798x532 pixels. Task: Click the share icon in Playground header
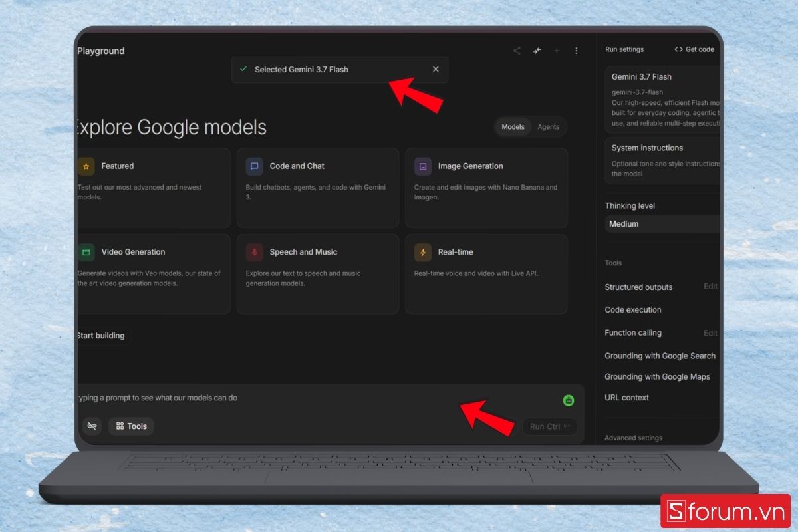517,51
